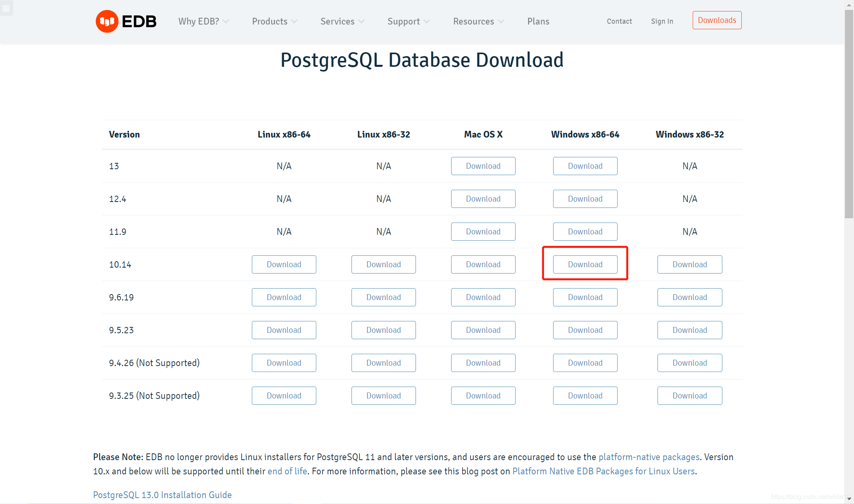
Task: Download version 10.14 for Windows x86-32
Action: tap(690, 264)
